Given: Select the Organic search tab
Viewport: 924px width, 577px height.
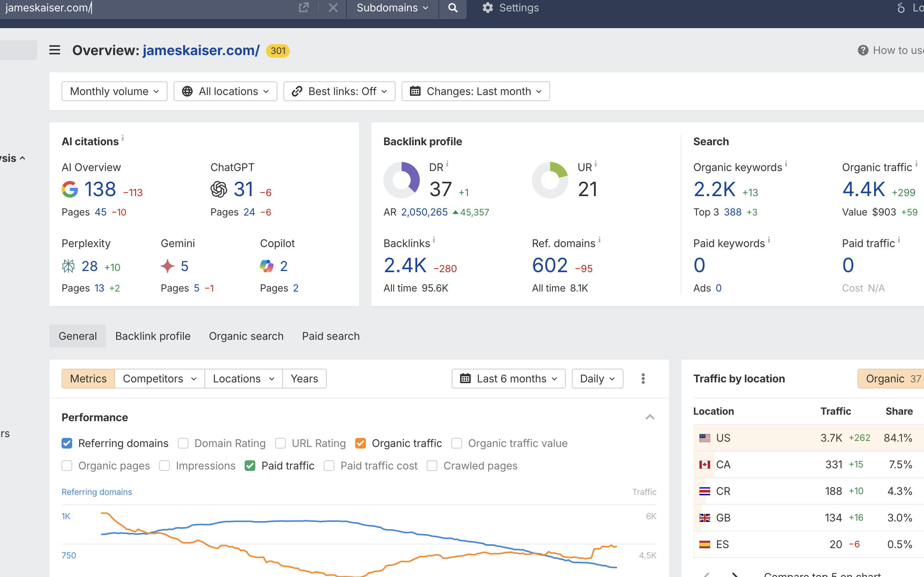Looking at the screenshot, I should pos(246,336).
